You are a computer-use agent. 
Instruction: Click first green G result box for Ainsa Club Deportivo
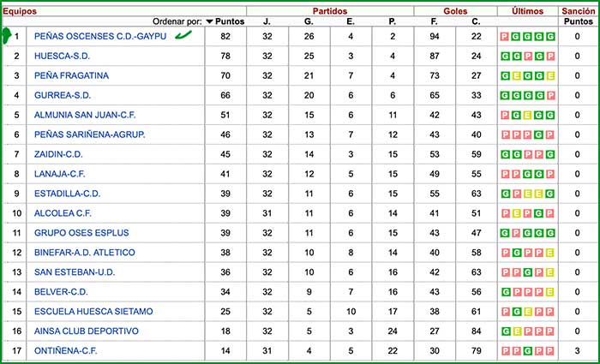coord(504,331)
